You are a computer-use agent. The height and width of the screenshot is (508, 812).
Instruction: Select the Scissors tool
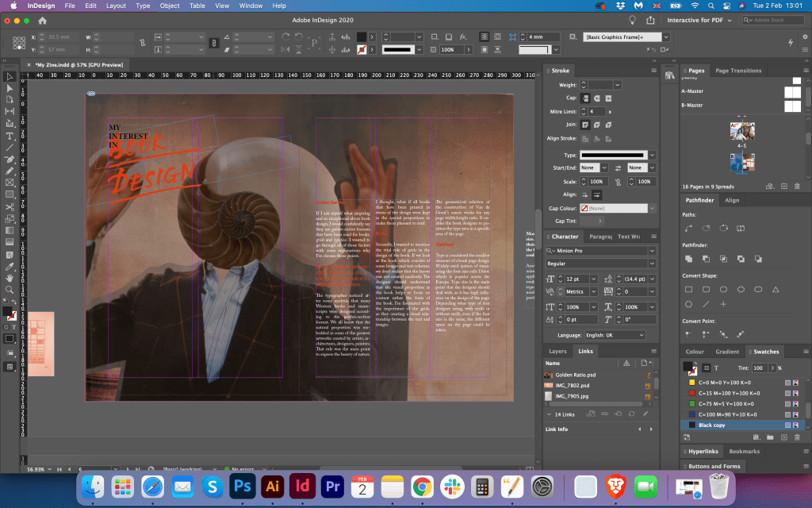pos(10,207)
